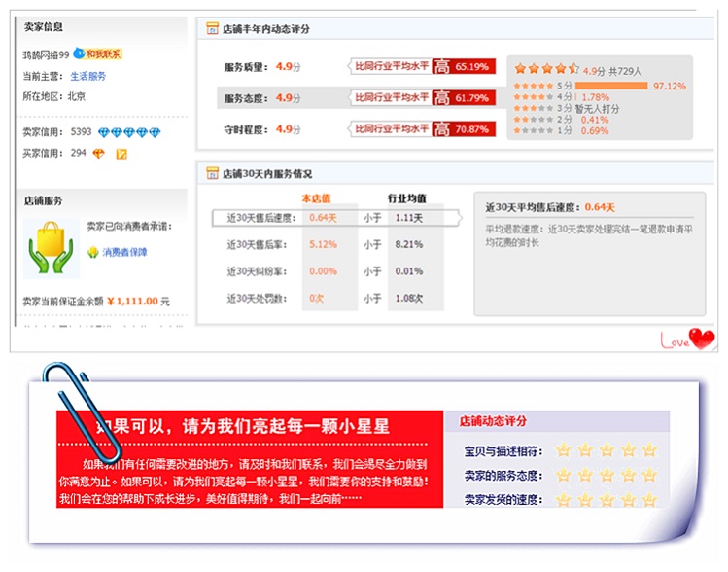Viewport: 728px width, 572px height.
Task: Click first star of 卖家发货的速度
Action: pyautogui.click(x=563, y=500)
